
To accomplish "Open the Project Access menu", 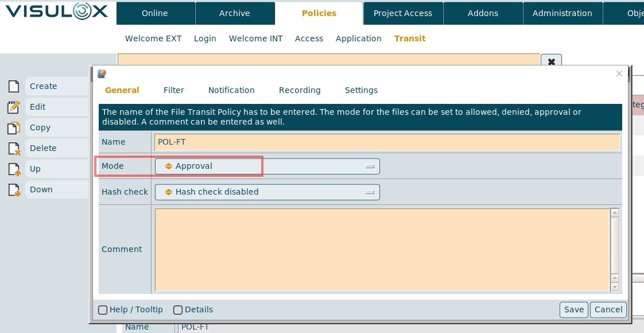I will pyautogui.click(x=402, y=13).
